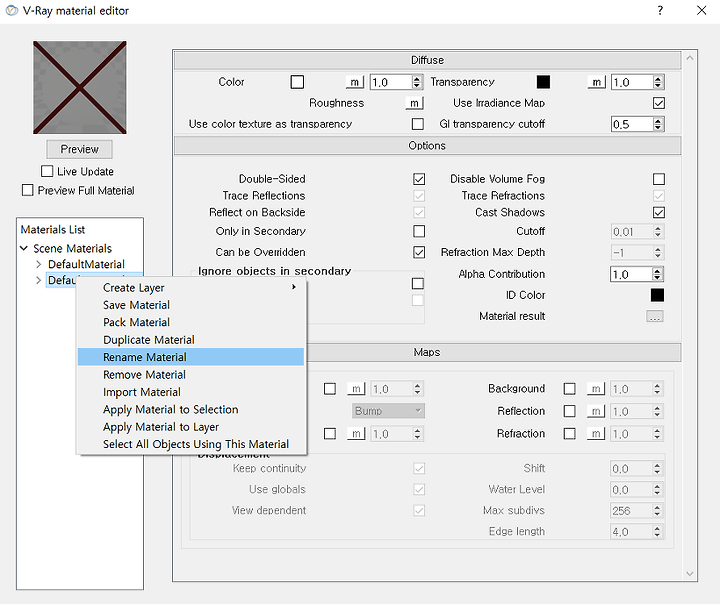Close the V-Ray material editor window
The image size is (720, 604).
[x=701, y=11]
